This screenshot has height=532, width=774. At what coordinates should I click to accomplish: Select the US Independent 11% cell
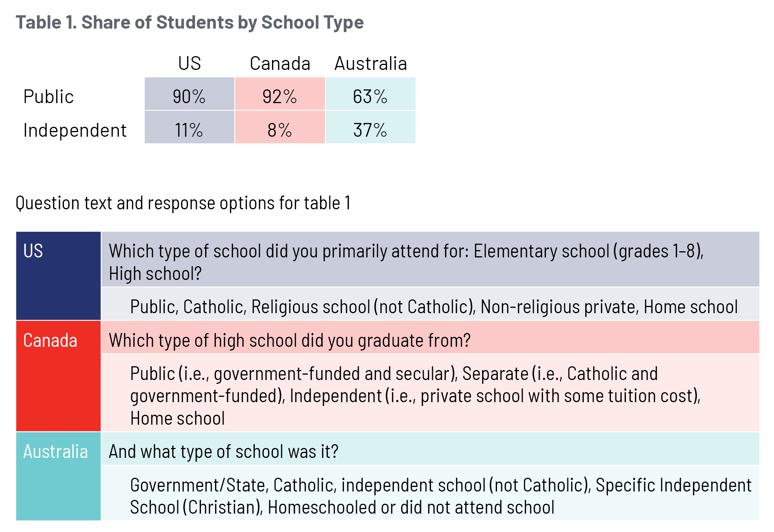coord(189,129)
